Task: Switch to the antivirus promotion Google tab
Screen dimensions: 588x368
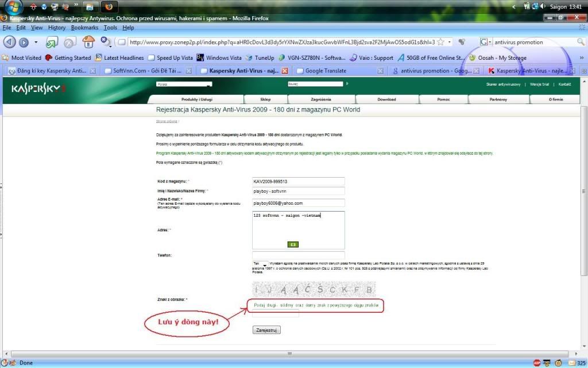Action: pyautogui.click(x=436, y=71)
